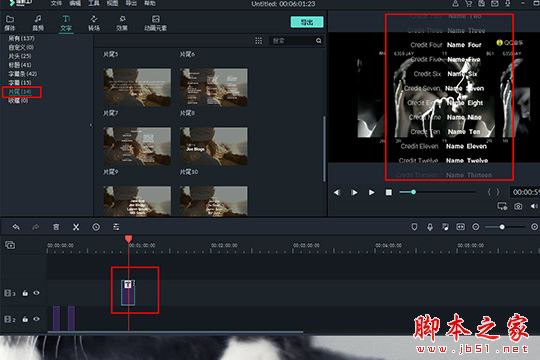Select the 片尾 (14) category
This screenshot has width=540, height=360.
click(x=20, y=92)
